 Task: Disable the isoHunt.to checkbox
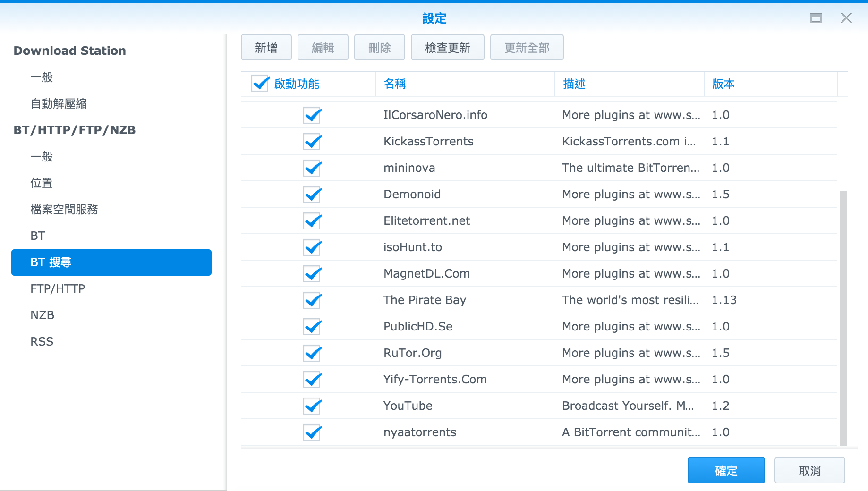tap(312, 247)
